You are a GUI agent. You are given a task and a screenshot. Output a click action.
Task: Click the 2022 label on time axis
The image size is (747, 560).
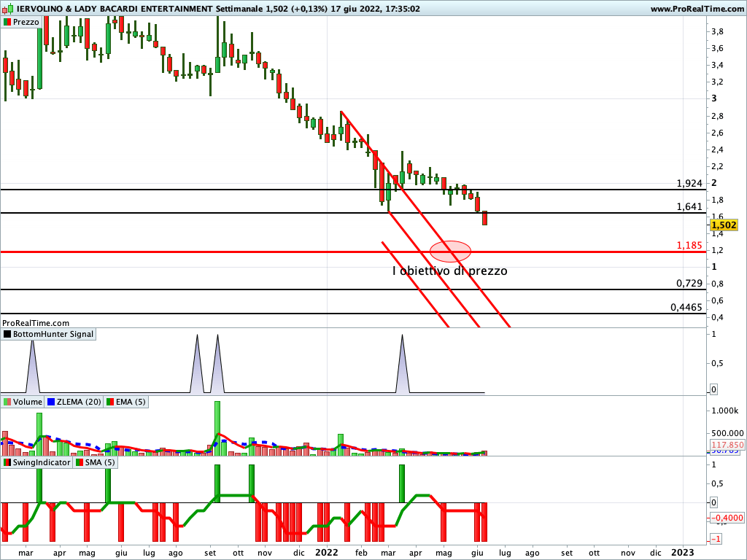coord(327,552)
